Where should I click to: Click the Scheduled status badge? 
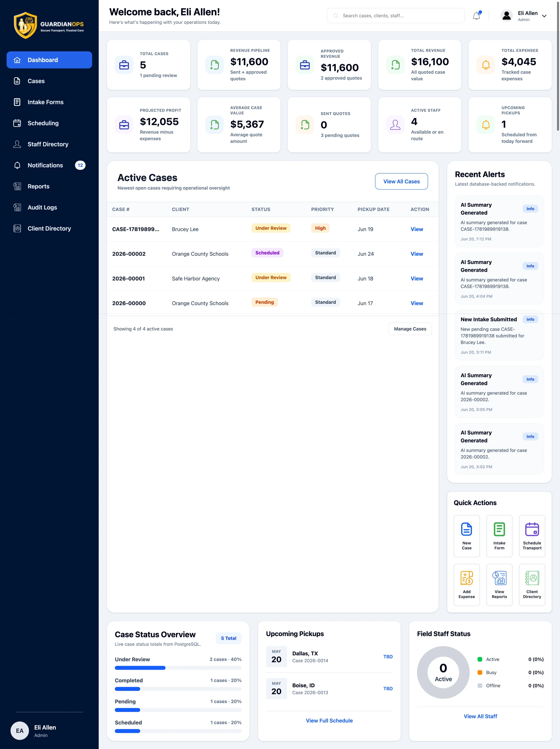point(267,253)
